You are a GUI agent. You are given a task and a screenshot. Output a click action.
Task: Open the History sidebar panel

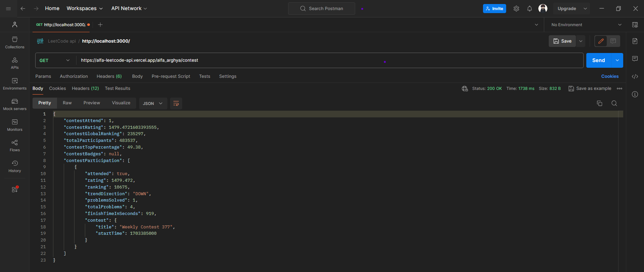pyautogui.click(x=15, y=166)
